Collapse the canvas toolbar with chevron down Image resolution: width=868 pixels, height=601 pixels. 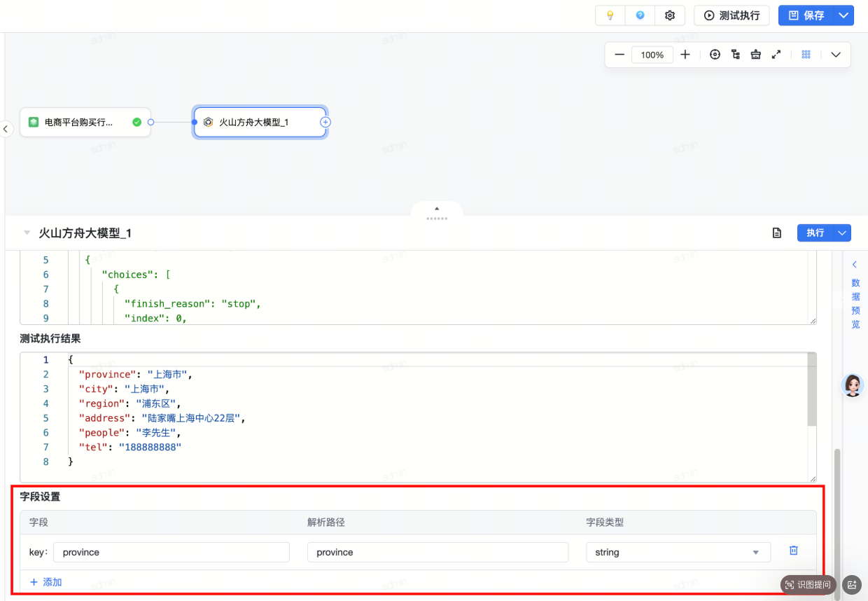pos(836,55)
